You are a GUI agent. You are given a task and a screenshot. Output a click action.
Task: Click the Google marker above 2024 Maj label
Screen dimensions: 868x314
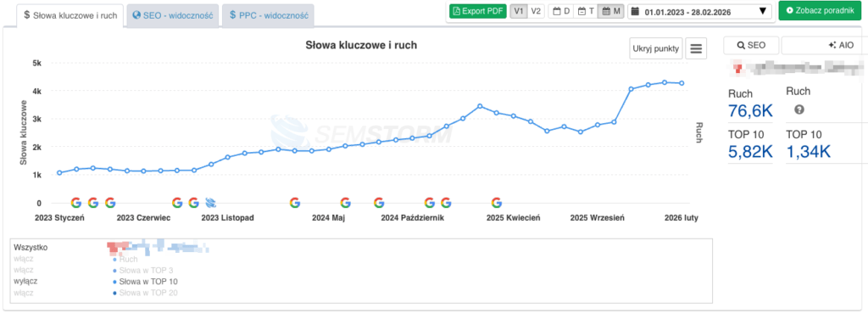coord(346,203)
